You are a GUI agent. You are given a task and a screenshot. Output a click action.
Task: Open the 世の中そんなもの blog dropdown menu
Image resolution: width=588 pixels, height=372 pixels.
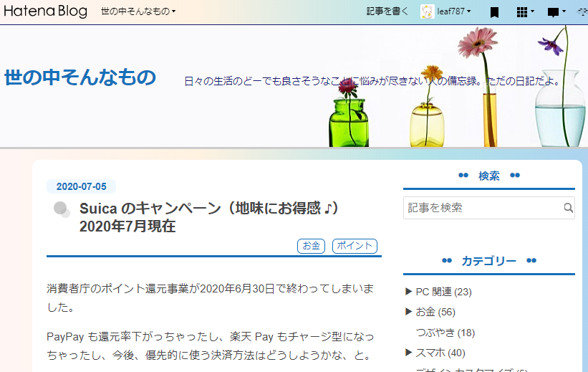(x=138, y=11)
